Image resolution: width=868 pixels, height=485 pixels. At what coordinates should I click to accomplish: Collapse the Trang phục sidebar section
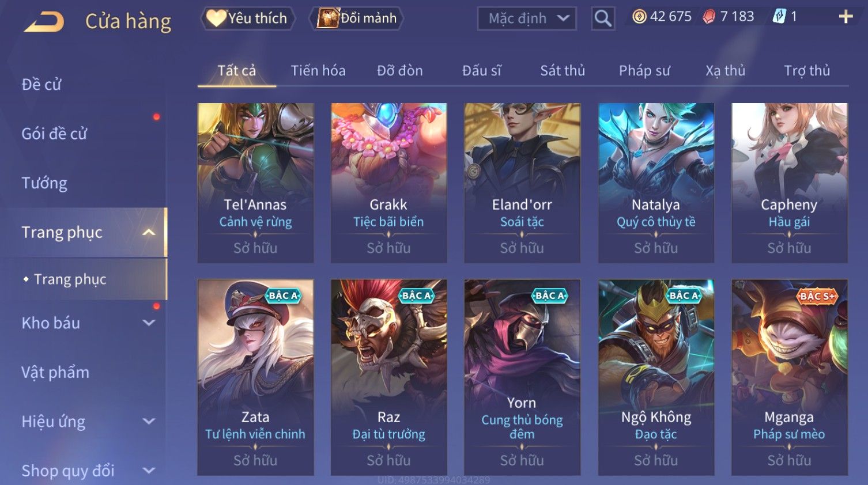pos(149,232)
